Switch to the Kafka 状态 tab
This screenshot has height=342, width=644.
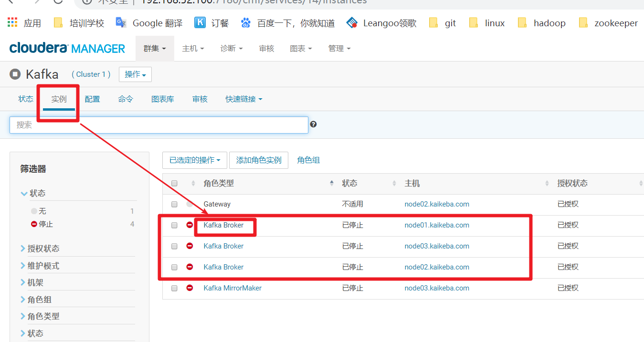(x=26, y=99)
